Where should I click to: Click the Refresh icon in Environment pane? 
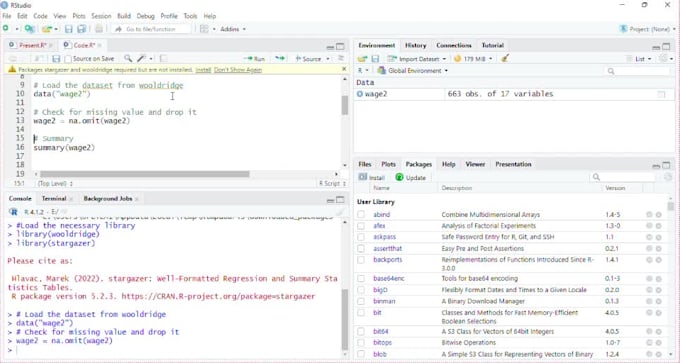point(664,59)
